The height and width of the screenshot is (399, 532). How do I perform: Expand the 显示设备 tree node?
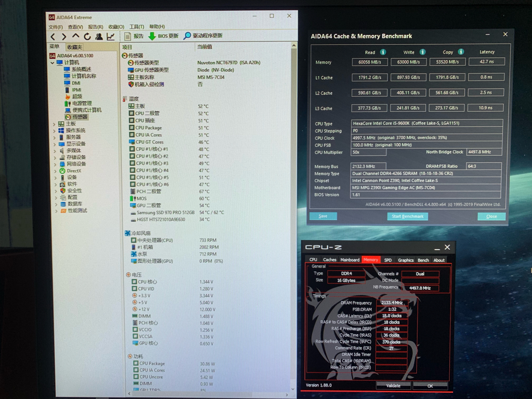coord(54,144)
